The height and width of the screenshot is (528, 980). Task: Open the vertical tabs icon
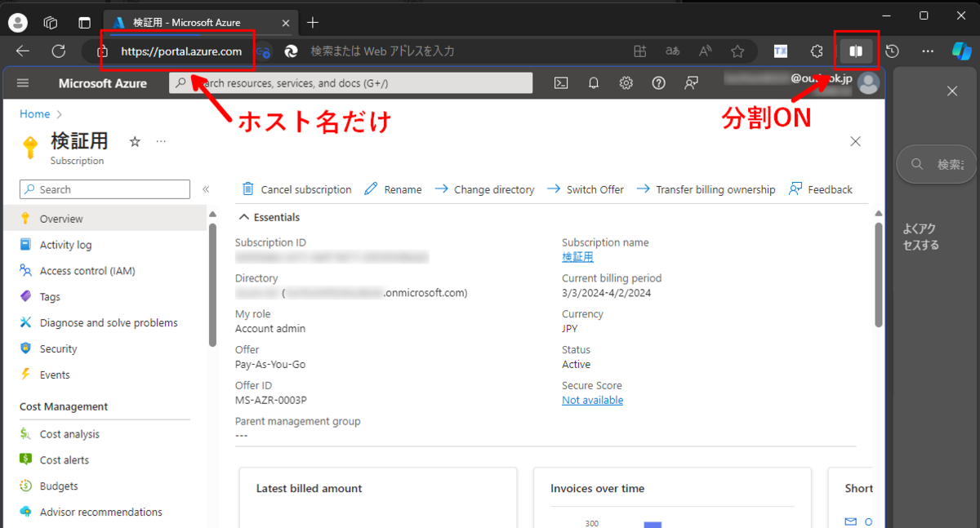pyautogui.click(x=84, y=22)
